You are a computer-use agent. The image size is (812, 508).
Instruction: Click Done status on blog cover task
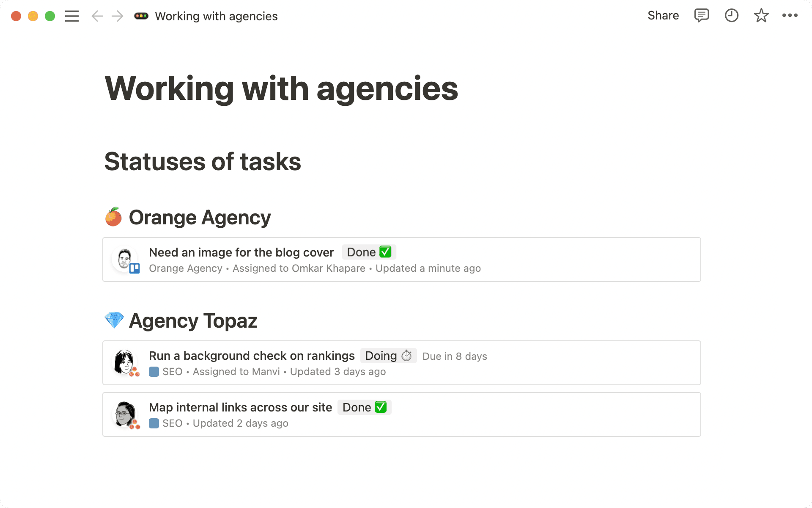369,252
